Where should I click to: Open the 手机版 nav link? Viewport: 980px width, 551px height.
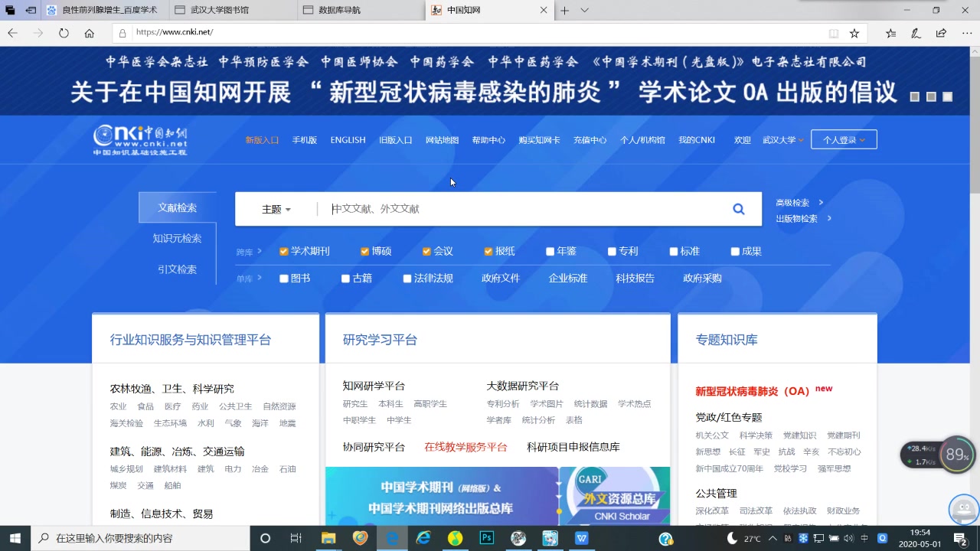coord(304,140)
